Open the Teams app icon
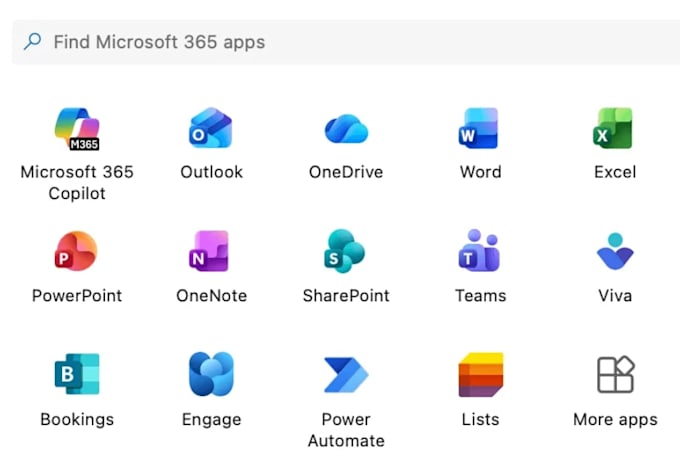The width and height of the screenshot is (680, 474). coord(479,251)
